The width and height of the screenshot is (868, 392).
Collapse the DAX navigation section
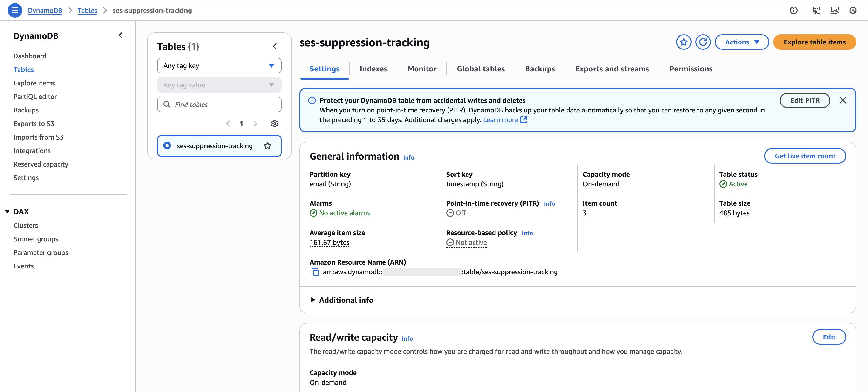tap(7, 211)
